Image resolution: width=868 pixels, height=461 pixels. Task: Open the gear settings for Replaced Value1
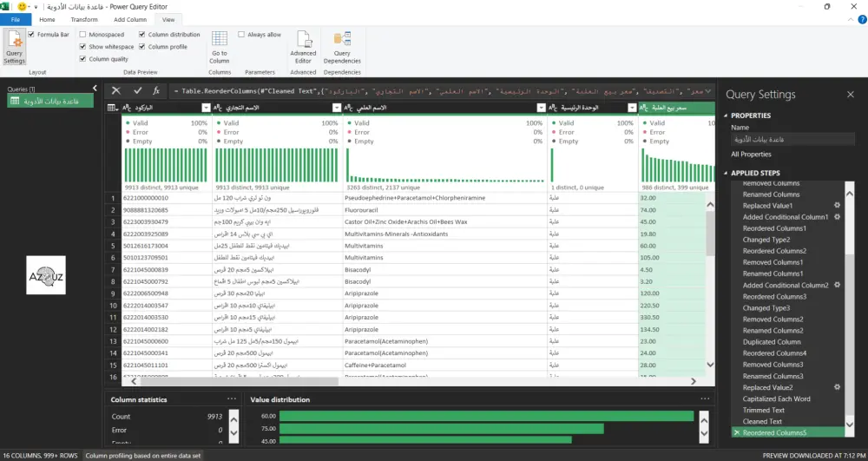pos(837,205)
